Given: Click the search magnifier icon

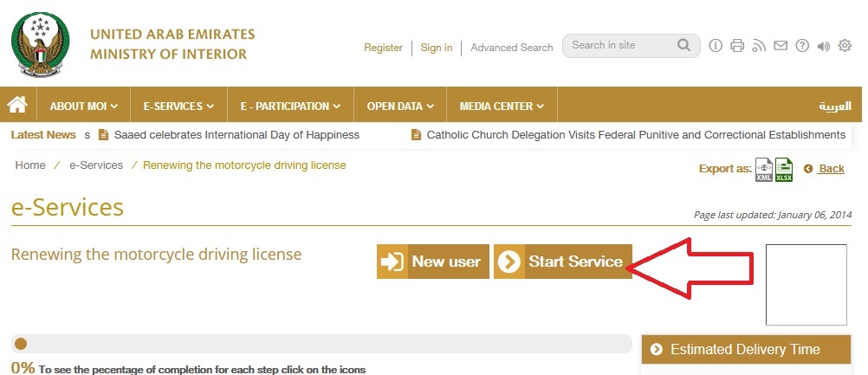Looking at the screenshot, I should (683, 45).
